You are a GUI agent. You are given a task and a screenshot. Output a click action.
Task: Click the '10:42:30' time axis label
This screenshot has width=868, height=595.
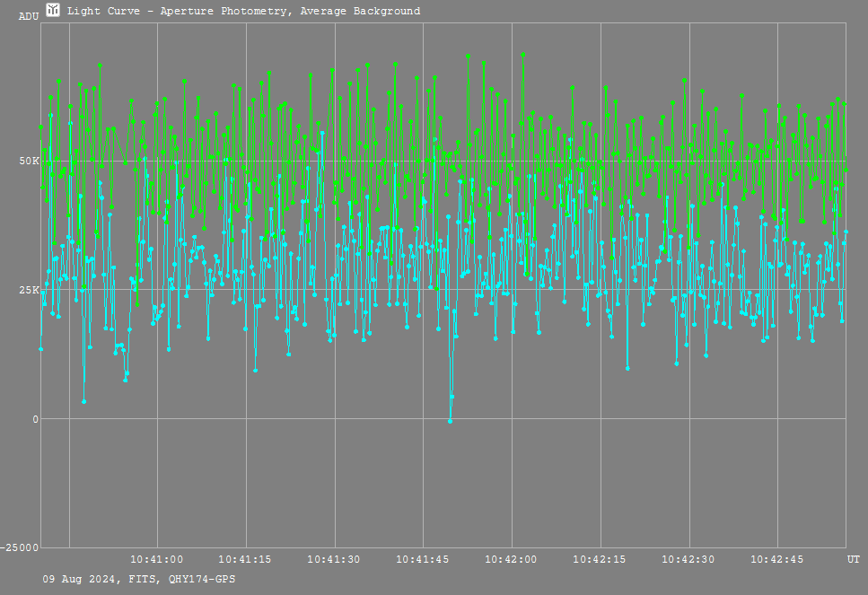[688, 560]
